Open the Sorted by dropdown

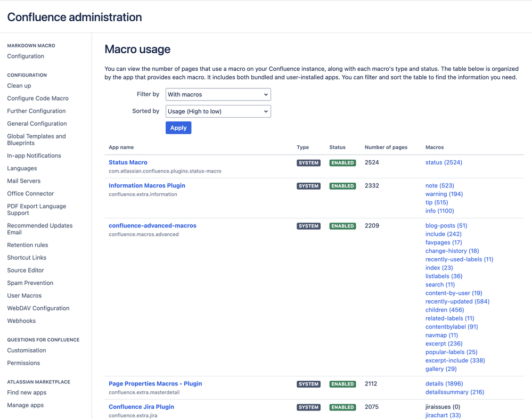point(218,111)
